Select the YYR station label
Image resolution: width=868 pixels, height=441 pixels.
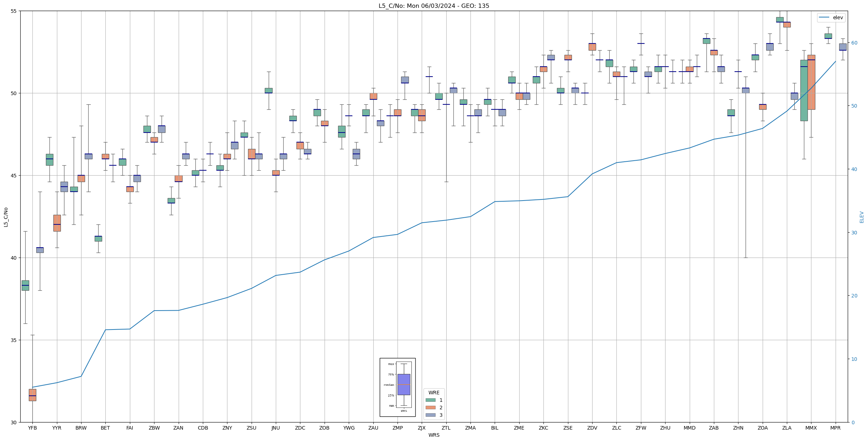click(57, 428)
